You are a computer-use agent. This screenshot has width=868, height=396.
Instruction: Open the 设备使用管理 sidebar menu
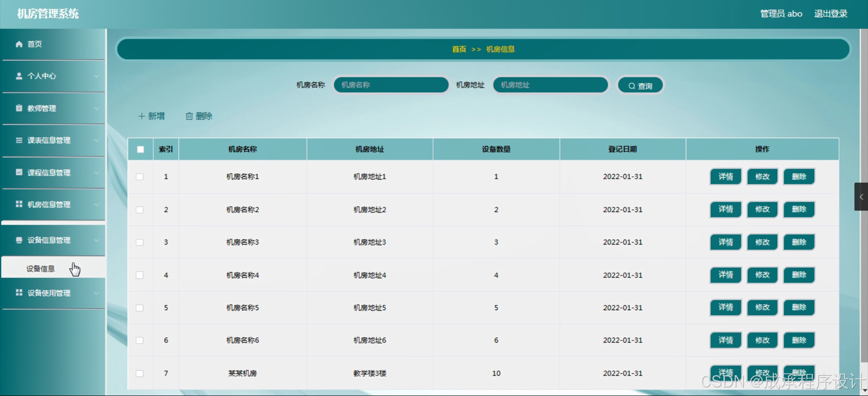(53, 293)
